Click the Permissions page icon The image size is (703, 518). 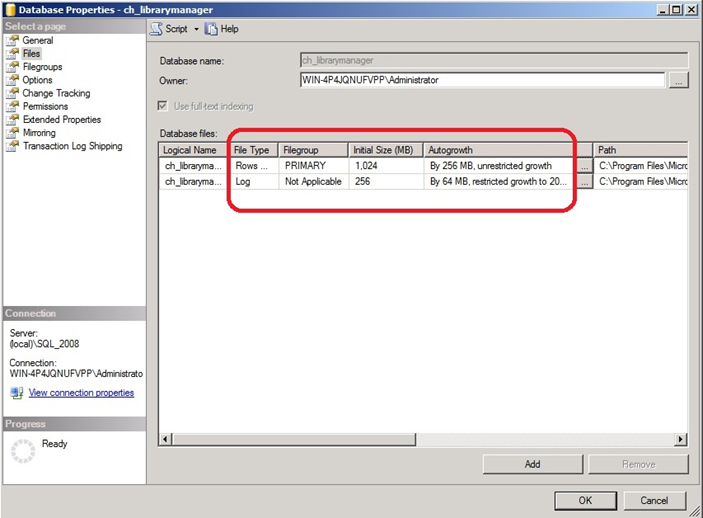(x=13, y=107)
